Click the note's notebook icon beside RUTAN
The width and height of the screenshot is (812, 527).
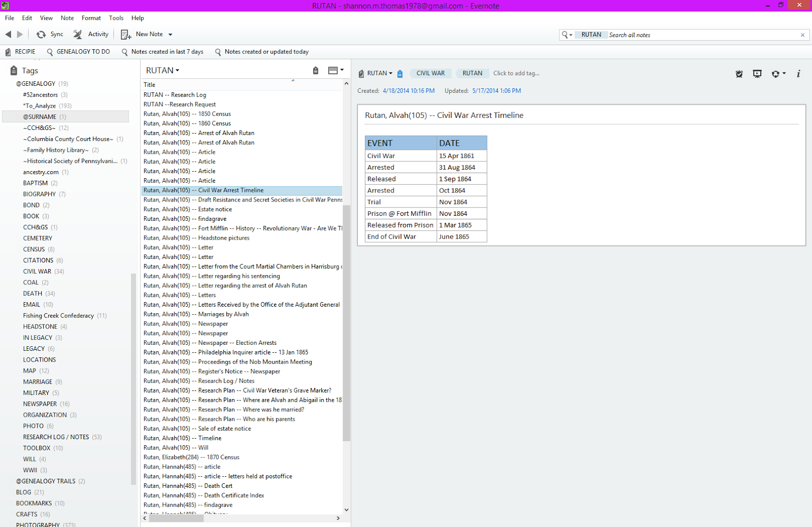click(x=361, y=74)
